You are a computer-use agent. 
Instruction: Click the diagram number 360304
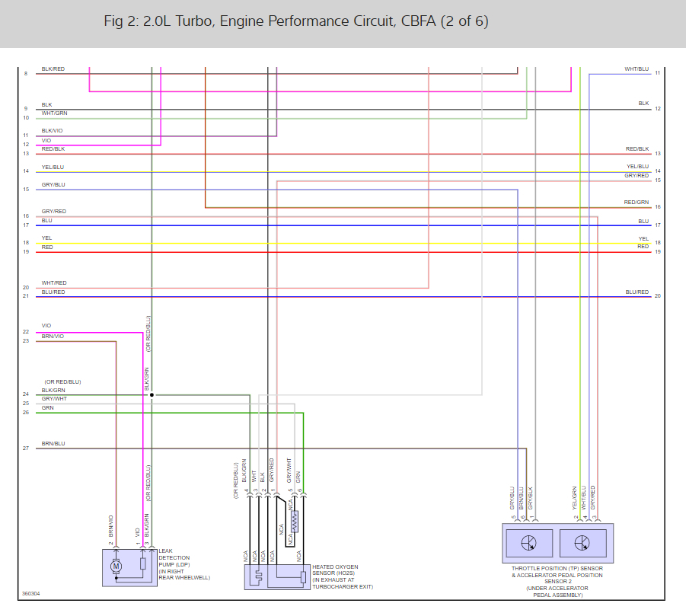tap(31, 594)
